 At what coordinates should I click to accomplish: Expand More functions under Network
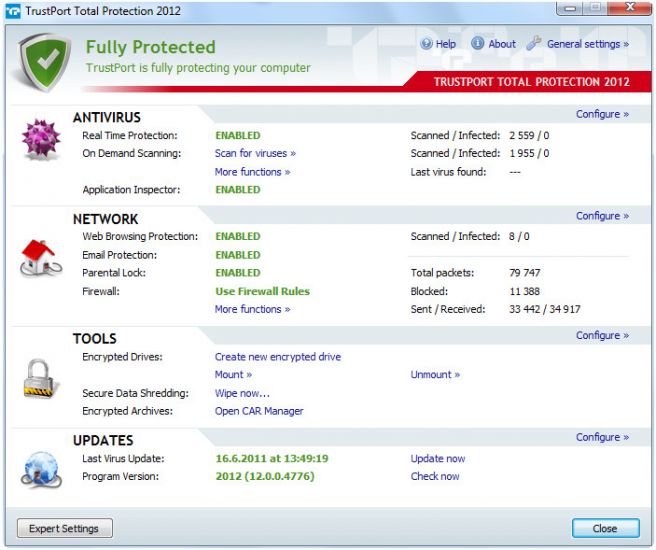[x=252, y=310]
